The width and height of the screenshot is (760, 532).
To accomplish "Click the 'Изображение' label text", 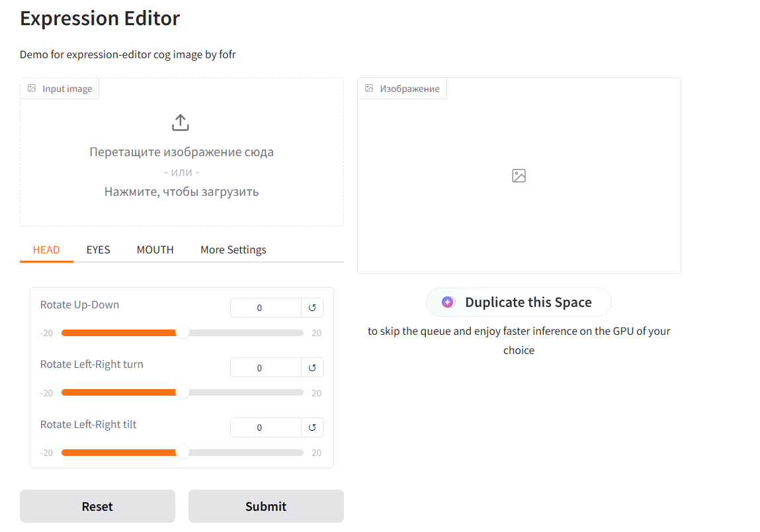I will (x=409, y=89).
